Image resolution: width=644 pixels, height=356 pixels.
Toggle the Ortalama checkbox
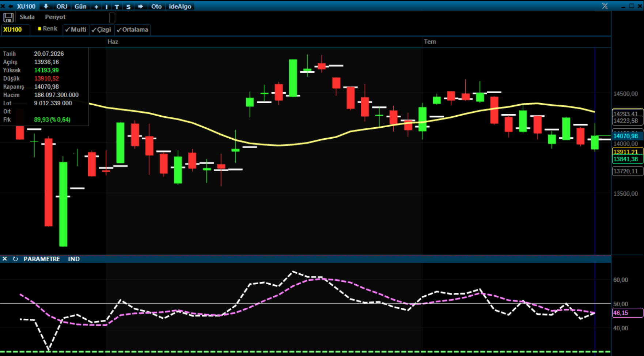133,30
